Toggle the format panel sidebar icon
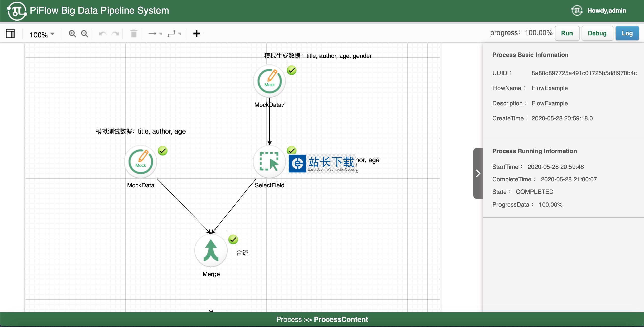The height and width of the screenshot is (327, 644). pos(10,33)
